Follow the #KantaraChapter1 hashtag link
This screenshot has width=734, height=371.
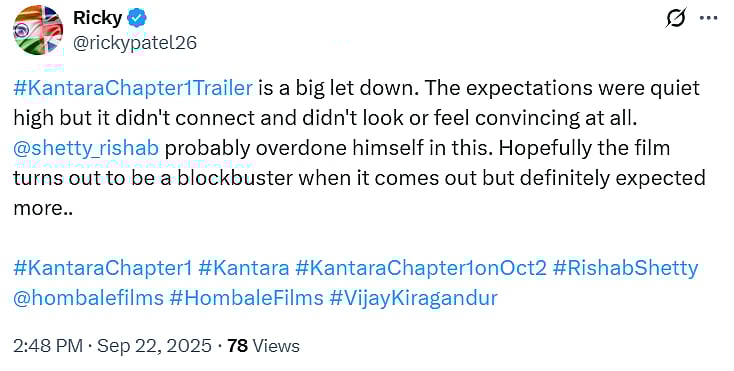[x=103, y=268]
